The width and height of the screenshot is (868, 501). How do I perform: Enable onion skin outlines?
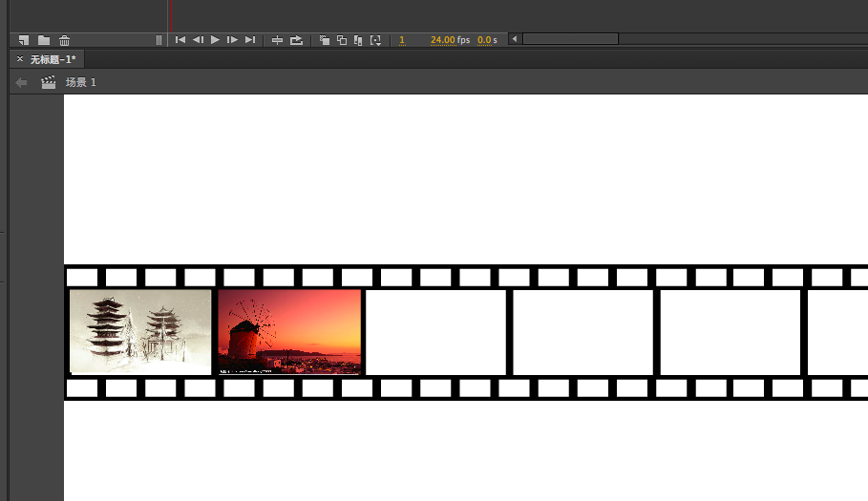342,40
